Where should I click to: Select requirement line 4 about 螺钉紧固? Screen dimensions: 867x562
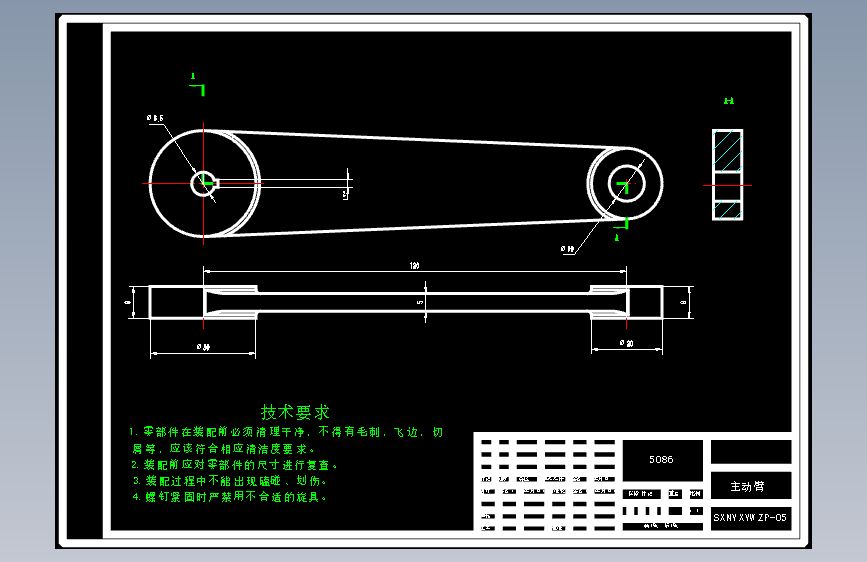click(x=229, y=497)
